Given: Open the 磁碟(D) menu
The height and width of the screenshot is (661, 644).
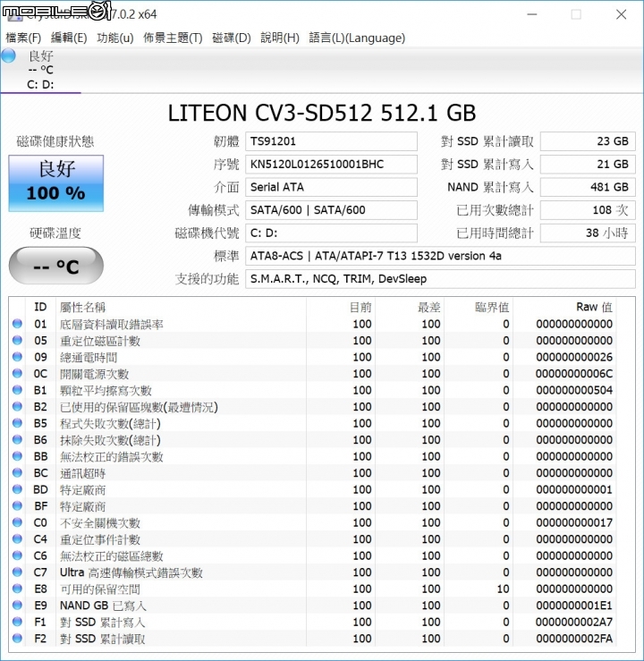Looking at the screenshot, I should pos(232,38).
